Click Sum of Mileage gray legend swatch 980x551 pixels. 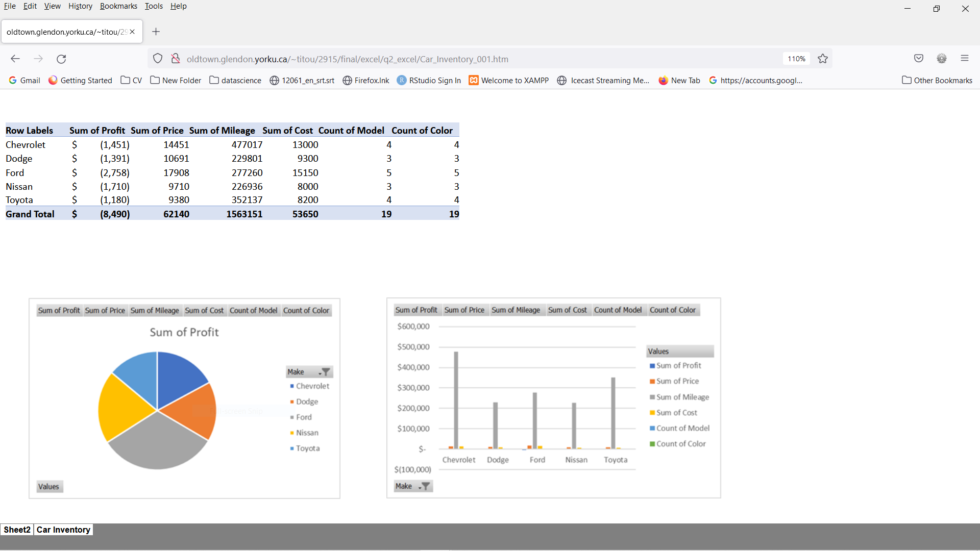(x=652, y=397)
